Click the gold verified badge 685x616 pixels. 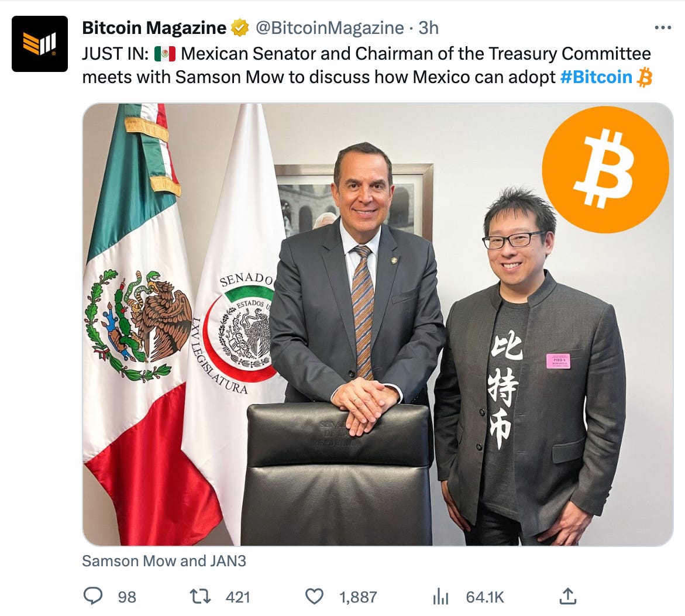(x=239, y=28)
